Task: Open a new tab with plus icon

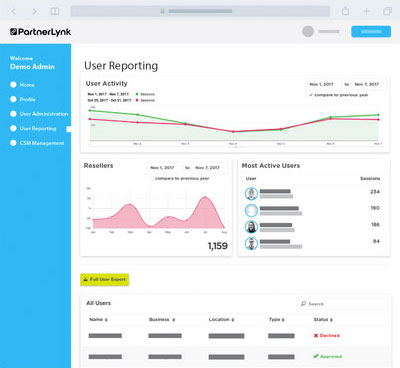Action: [x=366, y=11]
